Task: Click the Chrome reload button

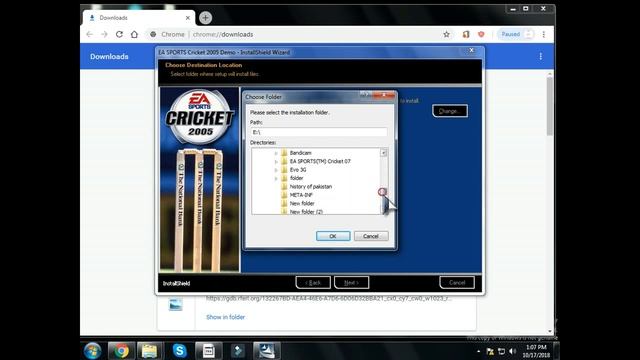Action: point(119,34)
